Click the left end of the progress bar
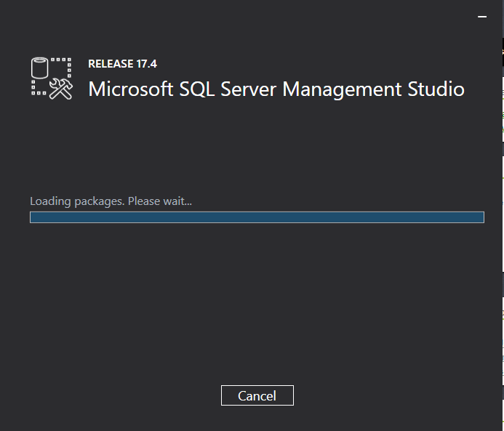 32,217
